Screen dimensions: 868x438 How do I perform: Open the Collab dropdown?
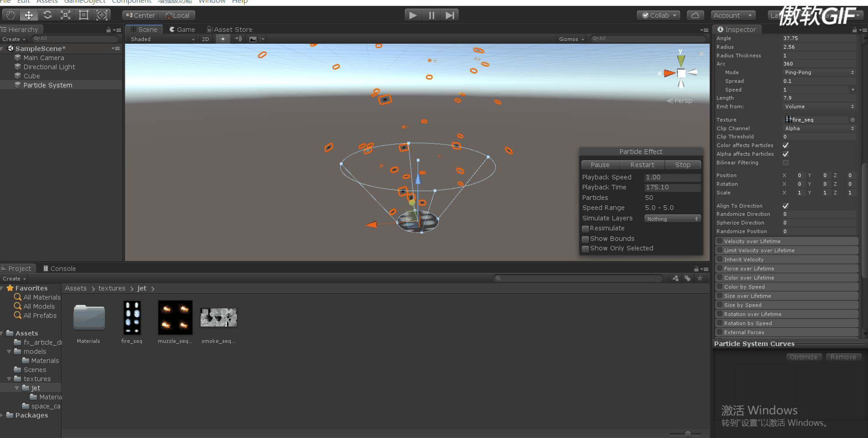(x=658, y=15)
